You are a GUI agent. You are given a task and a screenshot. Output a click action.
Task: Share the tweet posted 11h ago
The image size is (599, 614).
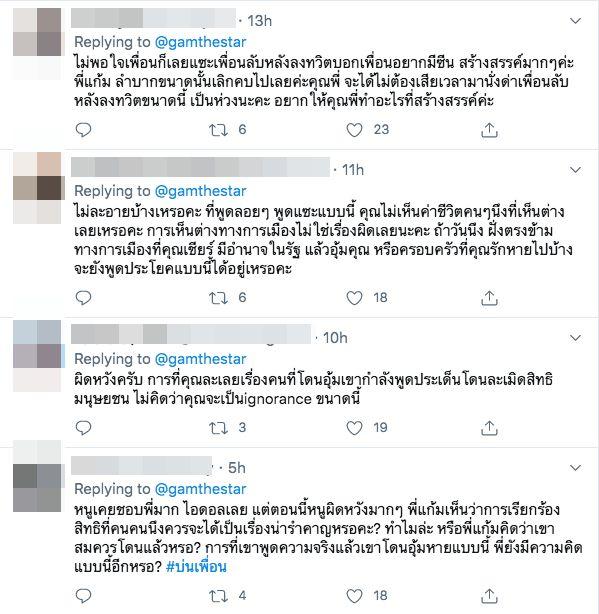click(x=489, y=298)
